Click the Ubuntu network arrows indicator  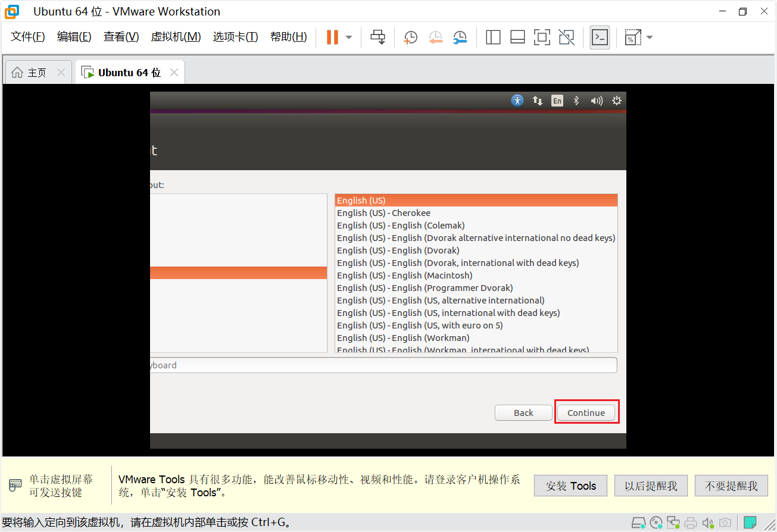(538, 101)
